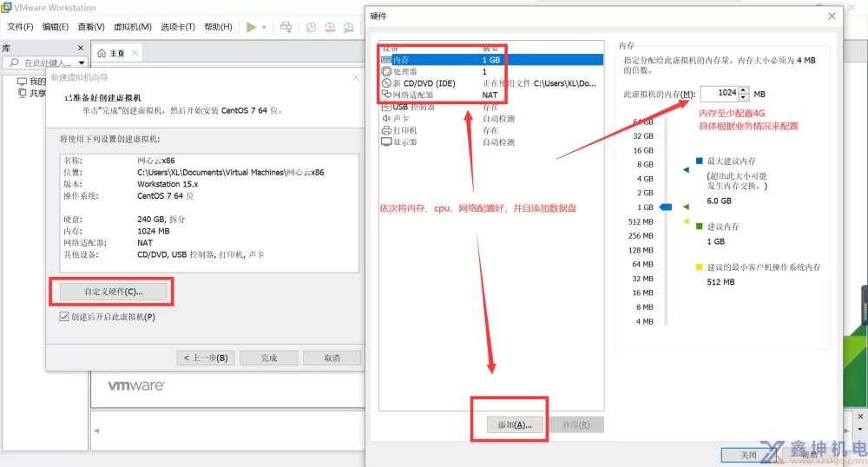Viewport: 868px width, 467px height.
Task: Select the 显示器 display row
Action: click(x=491, y=141)
